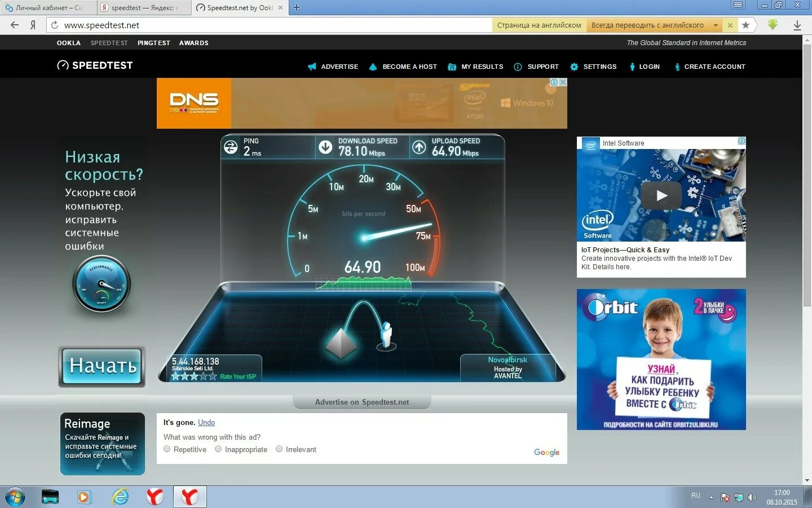Viewport: 812px width, 508px height.
Task: Bookmark the page with the star icon
Action: (746, 25)
